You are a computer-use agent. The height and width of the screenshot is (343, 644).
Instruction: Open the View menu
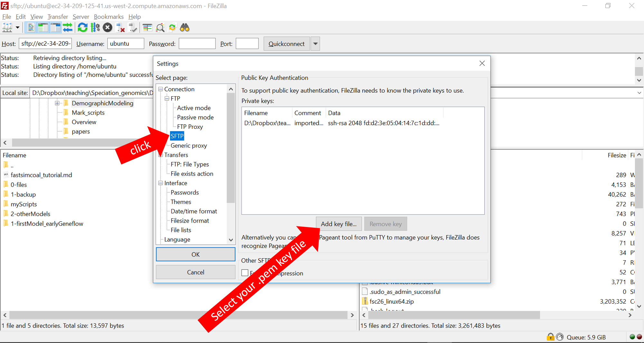[x=36, y=16]
